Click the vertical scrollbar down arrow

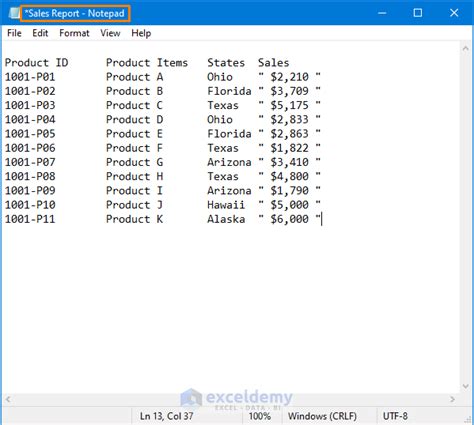(466, 386)
